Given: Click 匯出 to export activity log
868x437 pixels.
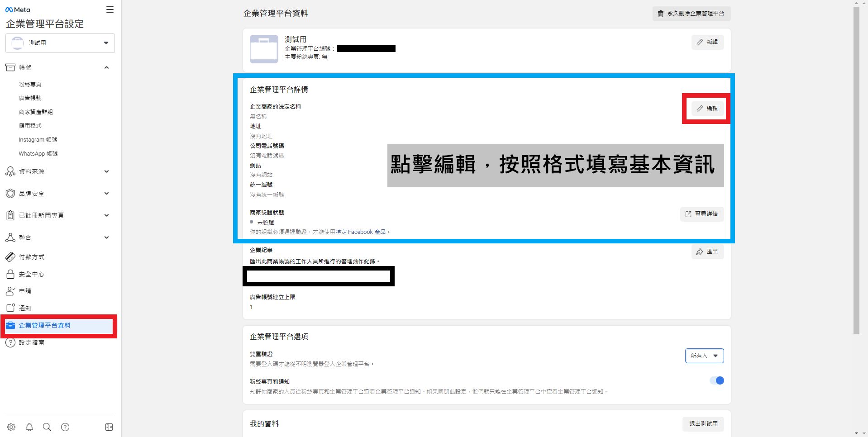Looking at the screenshot, I should point(708,252).
